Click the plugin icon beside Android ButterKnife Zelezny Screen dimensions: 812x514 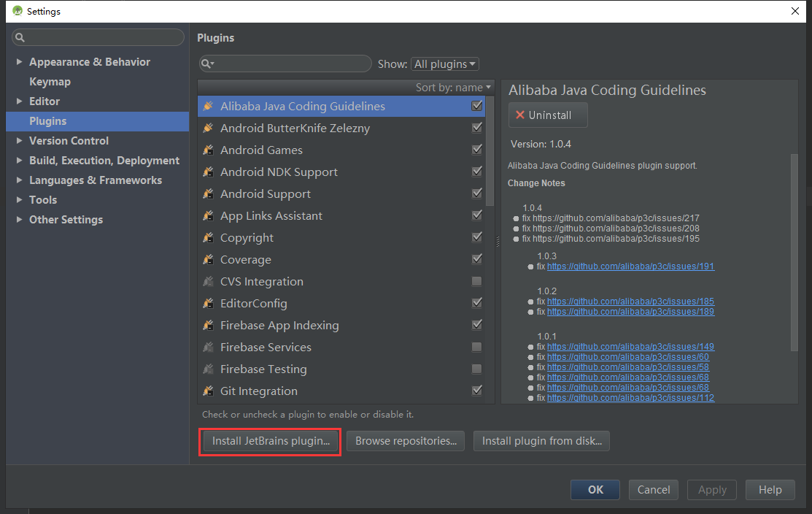tap(208, 128)
